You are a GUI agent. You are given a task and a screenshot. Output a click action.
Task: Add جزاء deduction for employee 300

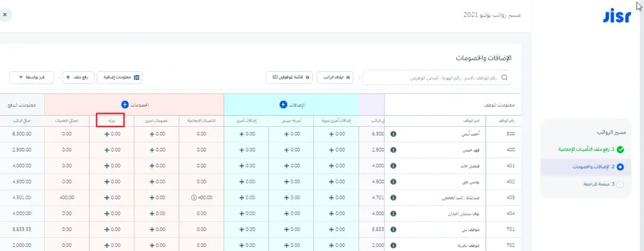pos(107,134)
